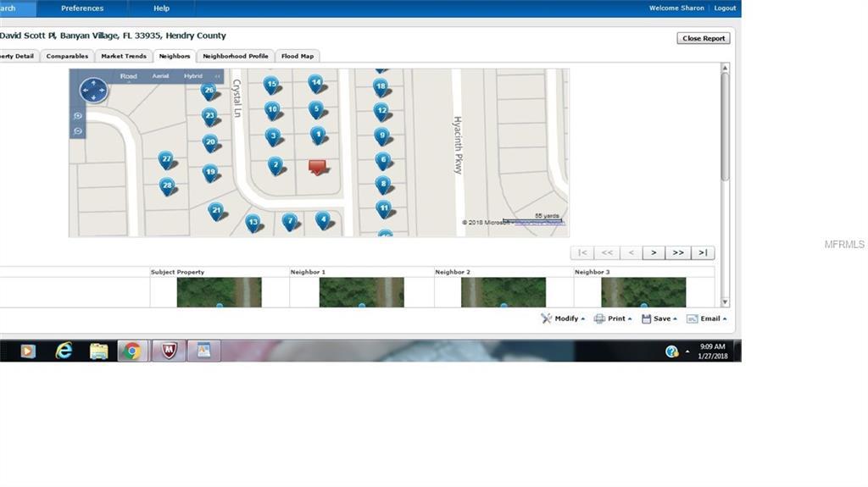This screenshot has height=487, width=868.
Task: Select map pin number 5
Action: coord(317,109)
